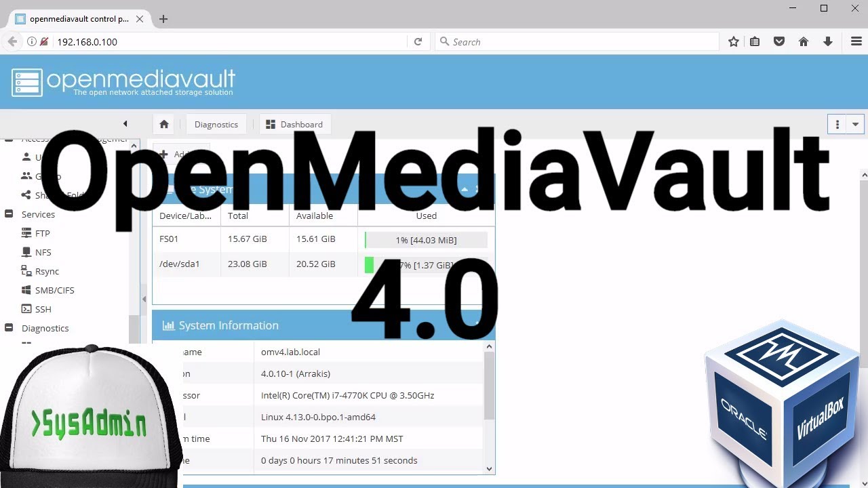Image resolution: width=868 pixels, height=488 pixels.
Task: Select kernel value Linux 4.13.0-0.bpo.1-amd64
Action: (x=318, y=417)
